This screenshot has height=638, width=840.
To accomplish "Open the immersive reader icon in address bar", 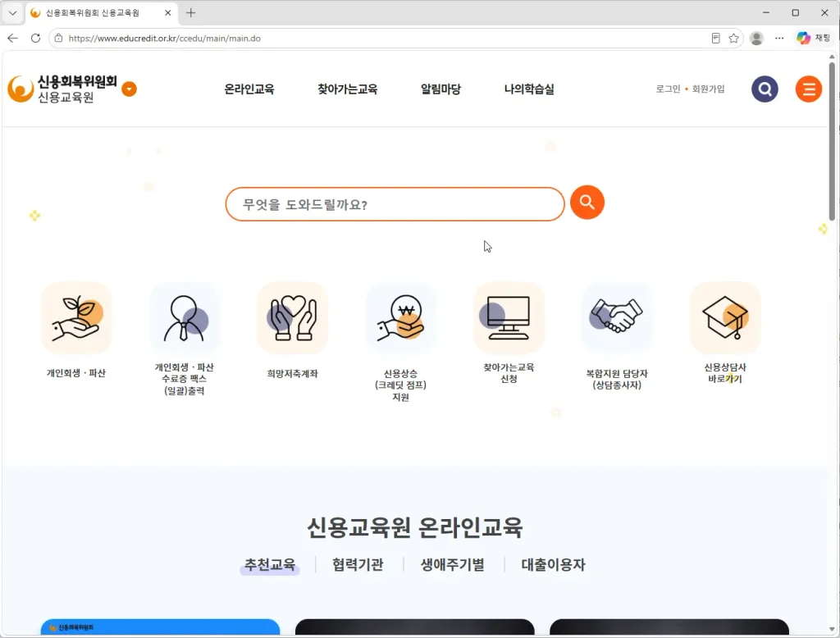I will point(715,38).
